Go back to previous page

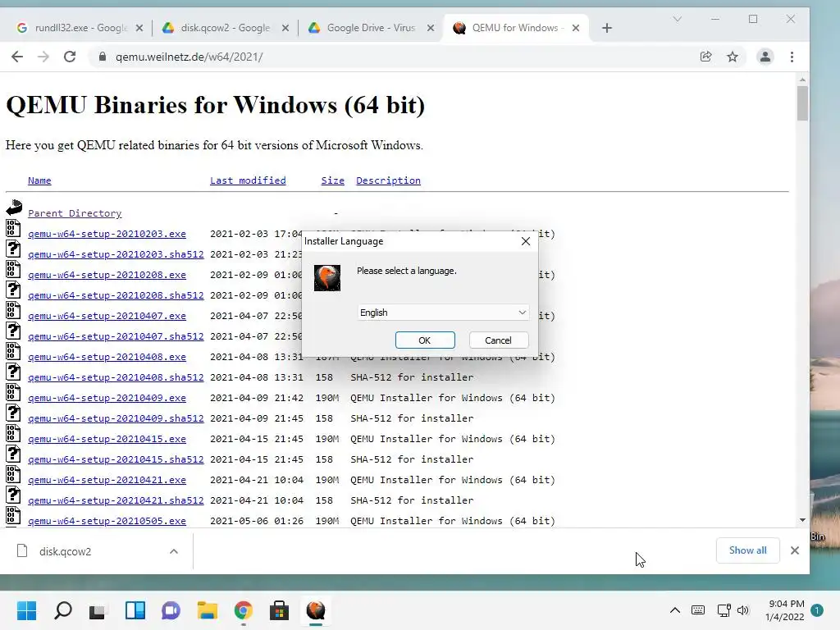[17, 57]
